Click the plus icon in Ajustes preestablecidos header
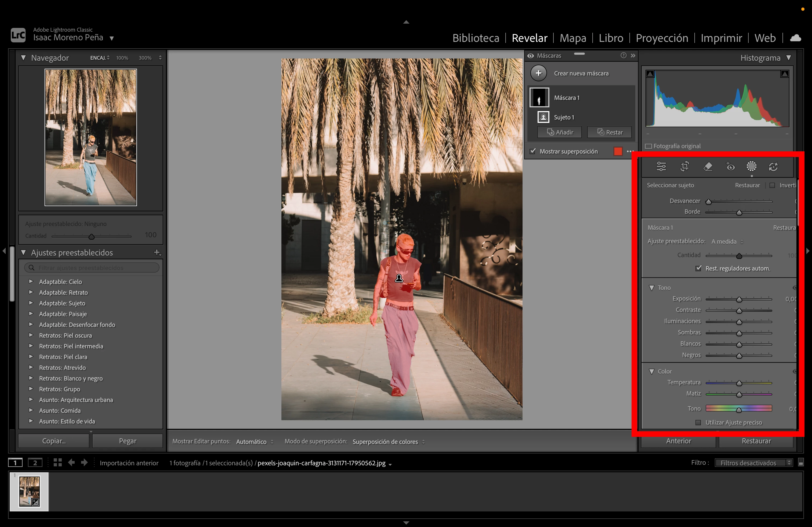The width and height of the screenshot is (812, 527). coord(157,252)
